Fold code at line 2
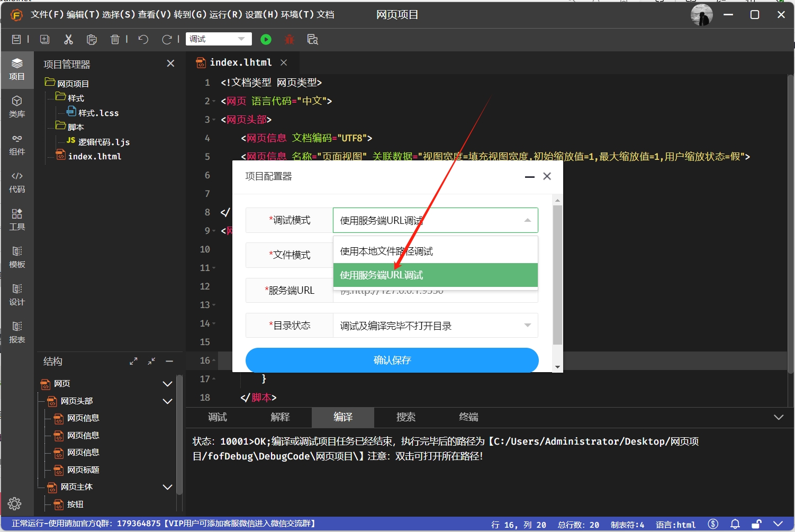The image size is (795, 532). point(214,101)
